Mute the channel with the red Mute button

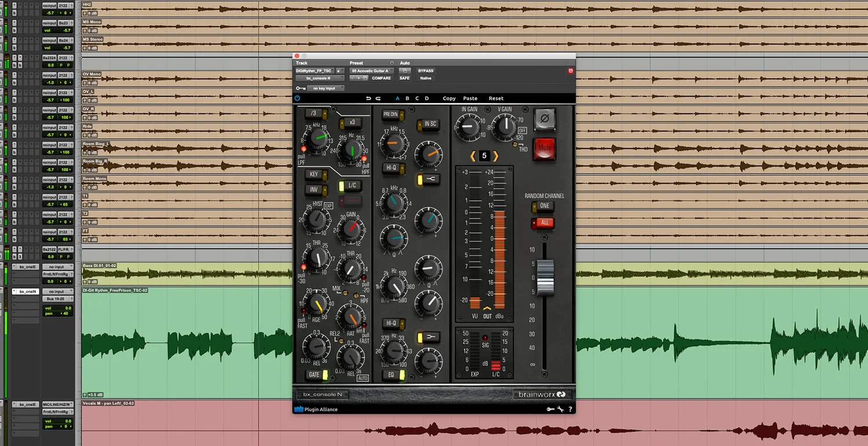tap(545, 148)
